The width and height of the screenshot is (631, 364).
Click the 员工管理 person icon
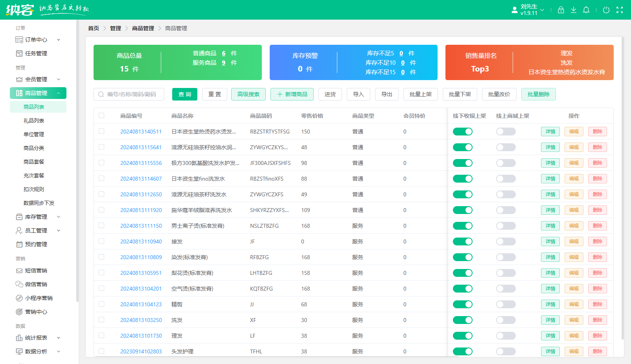pyautogui.click(x=19, y=230)
